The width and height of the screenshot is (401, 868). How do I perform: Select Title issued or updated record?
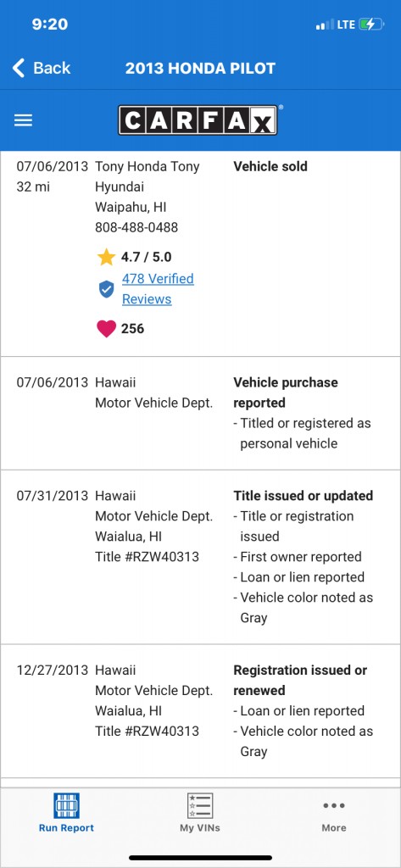(200, 557)
